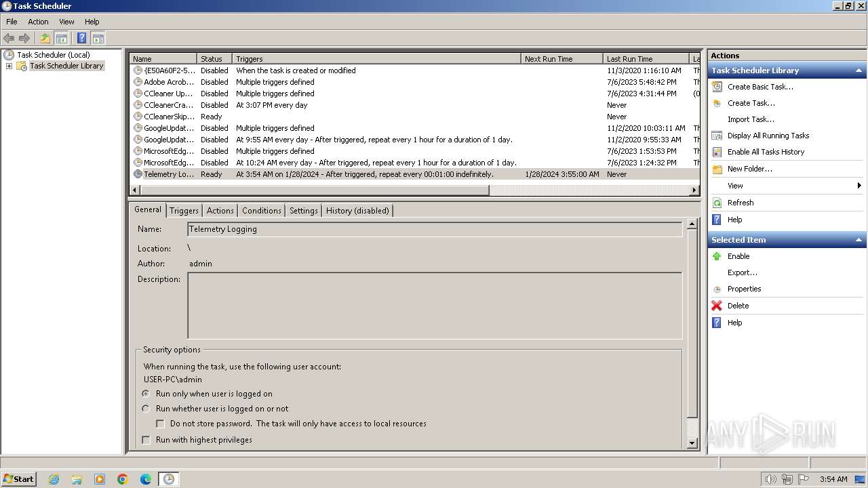
Task: Click the green Enable arrow icon
Action: click(x=717, y=256)
